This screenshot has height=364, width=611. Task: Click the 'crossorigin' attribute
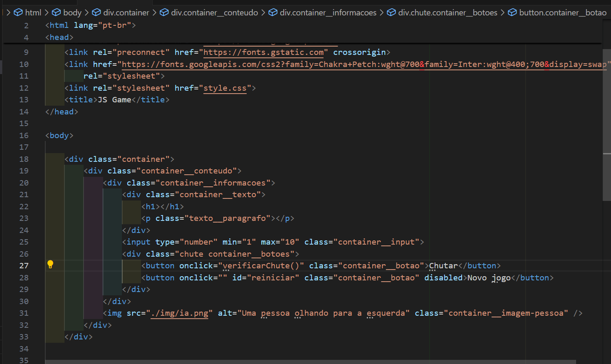point(359,52)
